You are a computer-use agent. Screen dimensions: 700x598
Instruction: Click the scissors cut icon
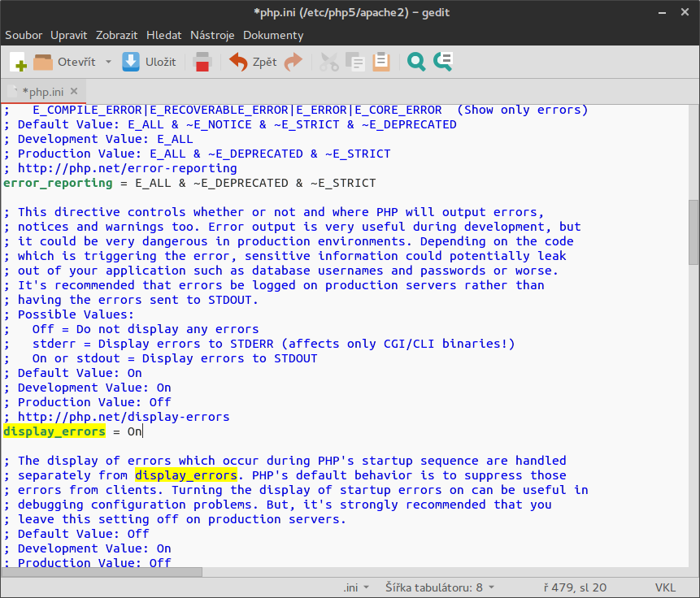329,62
